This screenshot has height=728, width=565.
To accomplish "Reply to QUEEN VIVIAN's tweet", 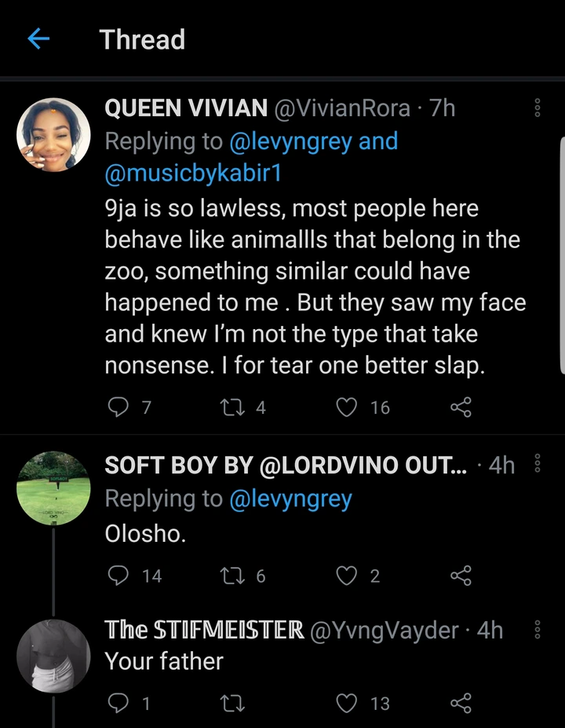I will [x=118, y=407].
